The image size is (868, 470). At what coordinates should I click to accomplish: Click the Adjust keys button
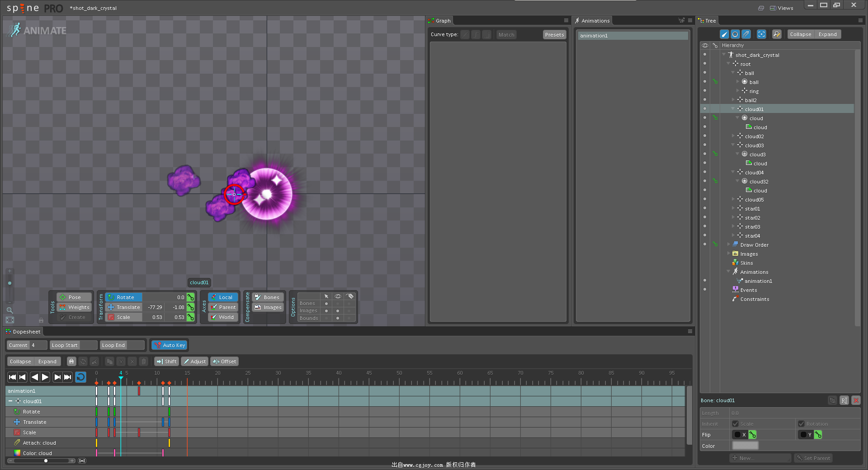(195, 362)
